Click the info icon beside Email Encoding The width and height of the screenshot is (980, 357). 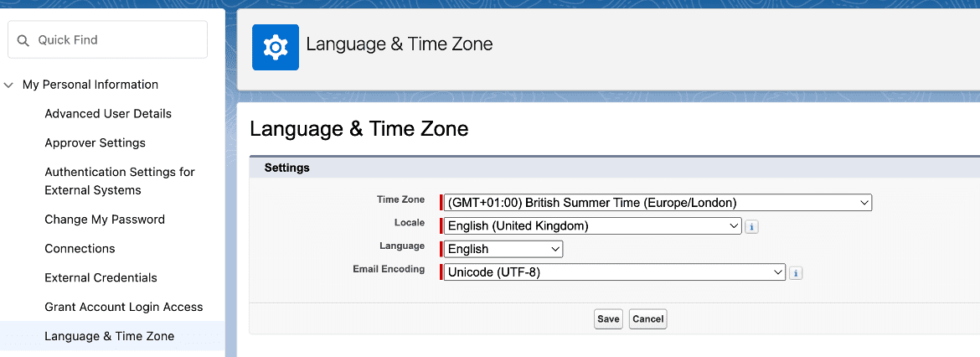point(795,272)
